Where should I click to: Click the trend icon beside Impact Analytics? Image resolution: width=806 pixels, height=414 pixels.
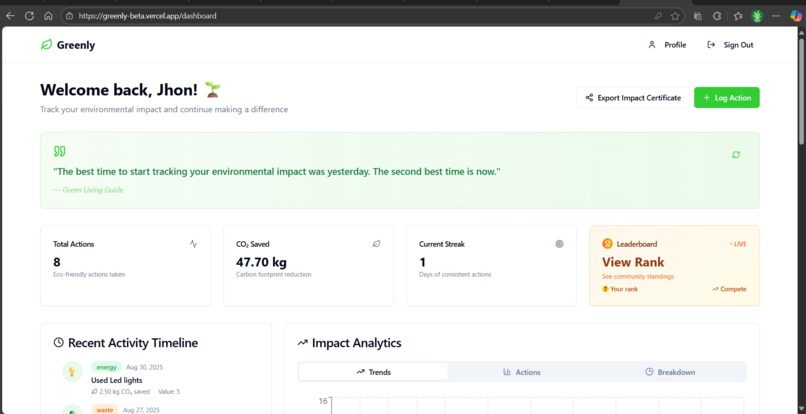pyautogui.click(x=302, y=343)
